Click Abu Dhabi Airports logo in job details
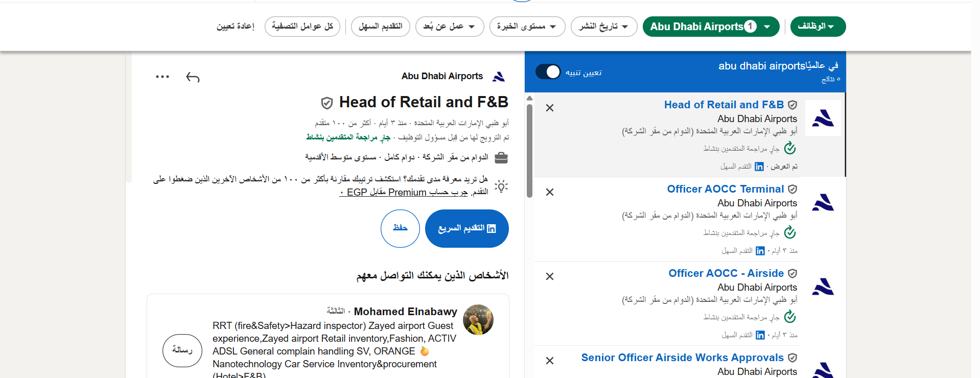Image resolution: width=980 pixels, height=378 pixels. (x=499, y=77)
